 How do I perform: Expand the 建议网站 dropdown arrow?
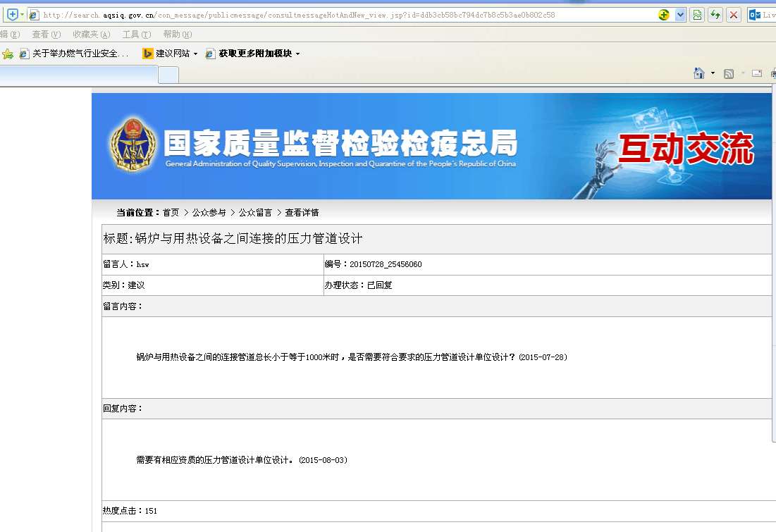[x=195, y=54]
